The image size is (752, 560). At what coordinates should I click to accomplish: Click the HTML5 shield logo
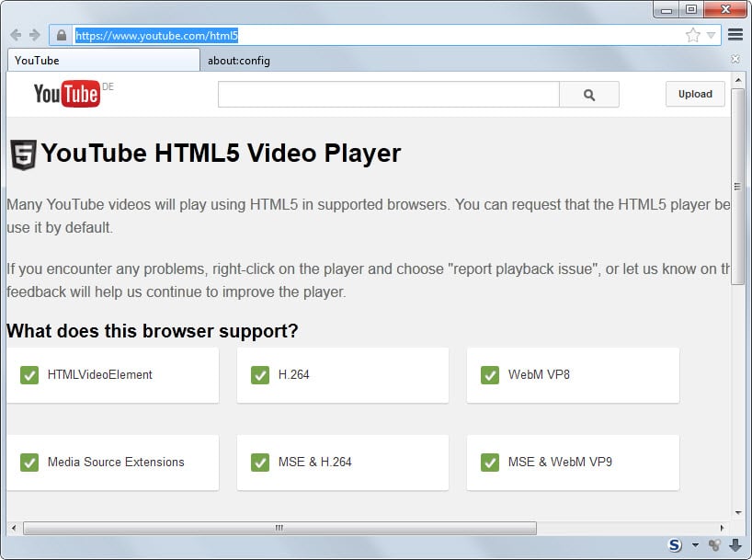(x=22, y=154)
